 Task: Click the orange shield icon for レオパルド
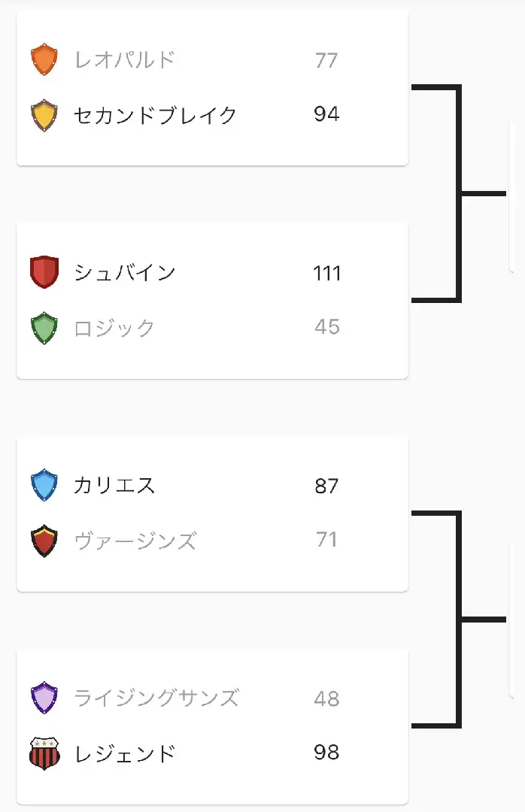(x=44, y=59)
